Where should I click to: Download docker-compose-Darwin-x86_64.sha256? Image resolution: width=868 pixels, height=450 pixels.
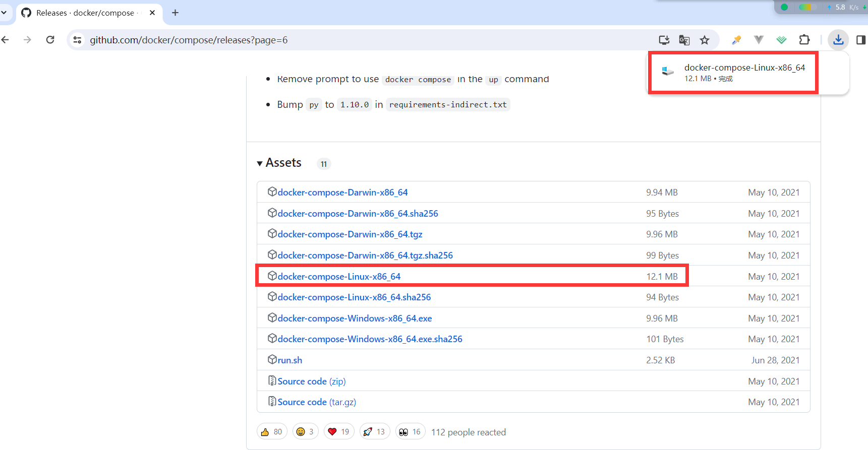(358, 214)
